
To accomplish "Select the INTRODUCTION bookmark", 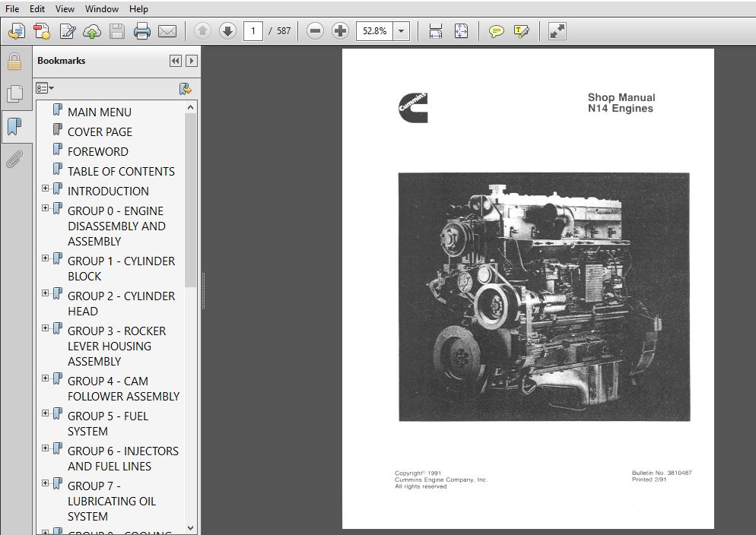I will point(108,192).
